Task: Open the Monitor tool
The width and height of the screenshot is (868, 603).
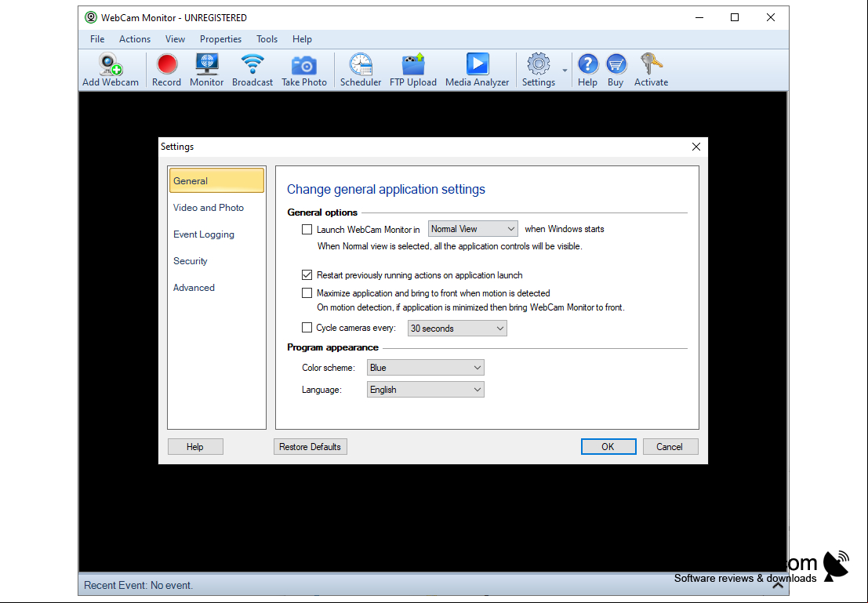Action: pyautogui.click(x=206, y=70)
